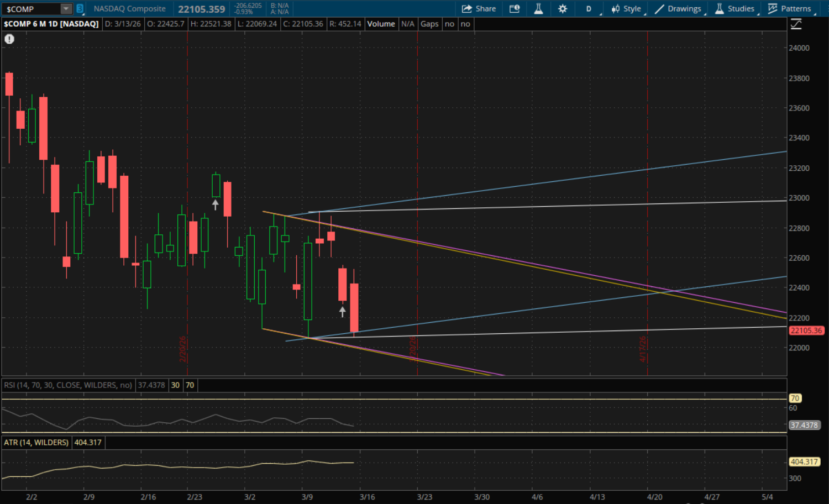Expand the $COMP symbol dropdown arrow
Viewport: 829px width, 504px height.
[66, 9]
